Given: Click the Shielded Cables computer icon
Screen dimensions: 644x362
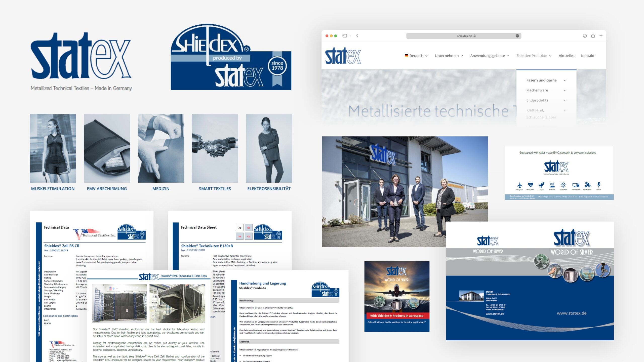Looking at the screenshot, I should [576, 185].
